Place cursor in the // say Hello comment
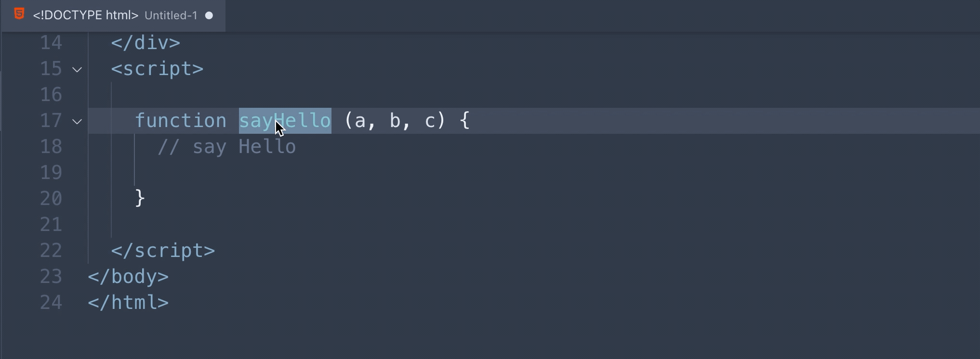Image resolution: width=980 pixels, height=359 pixels. pyautogui.click(x=227, y=147)
